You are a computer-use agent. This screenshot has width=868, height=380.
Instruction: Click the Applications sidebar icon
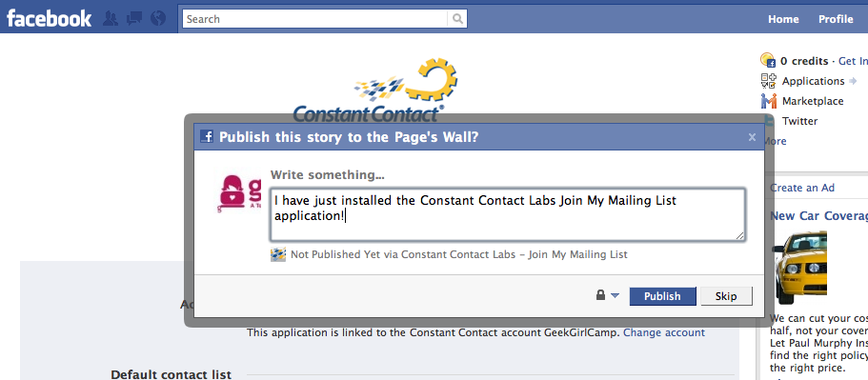click(768, 81)
